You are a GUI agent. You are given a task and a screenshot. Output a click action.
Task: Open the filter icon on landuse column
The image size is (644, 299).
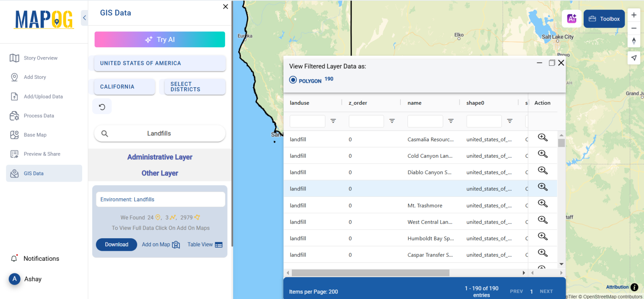333,121
